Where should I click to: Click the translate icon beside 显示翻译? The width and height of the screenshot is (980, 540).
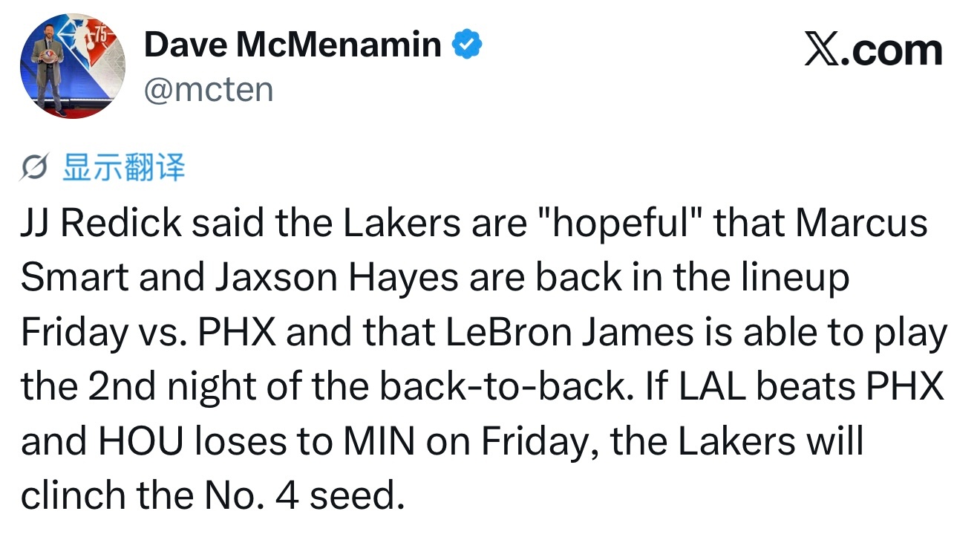pos(36,170)
